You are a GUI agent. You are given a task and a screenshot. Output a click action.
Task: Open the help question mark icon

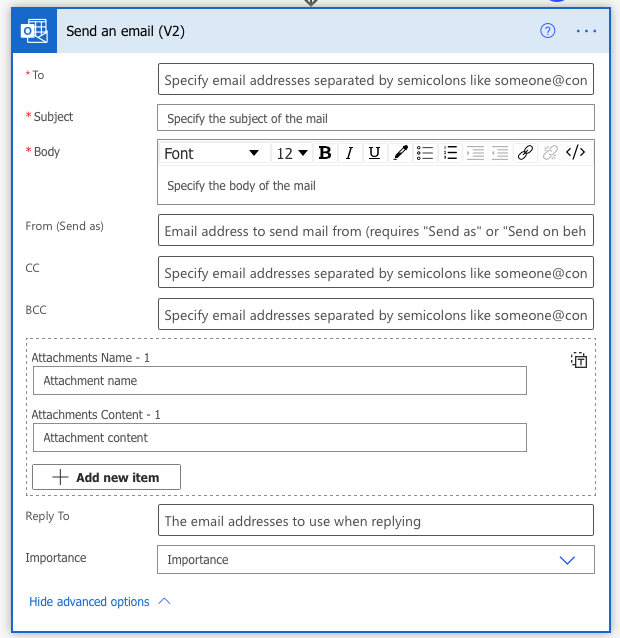547,31
